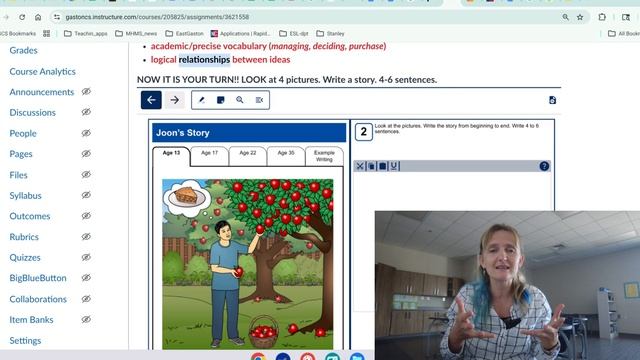This screenshot has height=360, width=640.
Task: Toggle visibility eye next to Syllabus
Action: (x=86, y=195)
